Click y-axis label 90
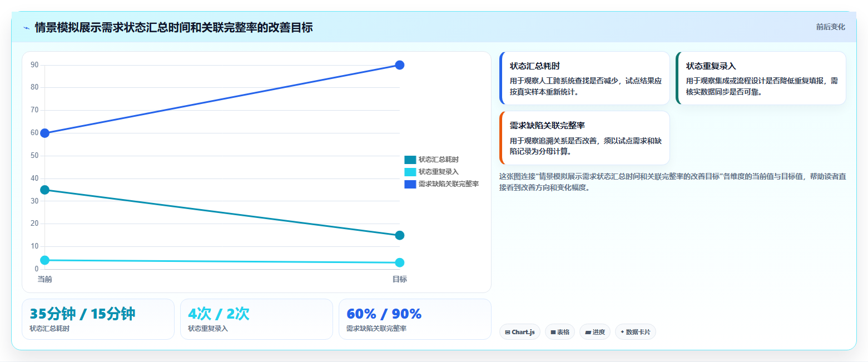868x362 pixels. pos(34,65)
